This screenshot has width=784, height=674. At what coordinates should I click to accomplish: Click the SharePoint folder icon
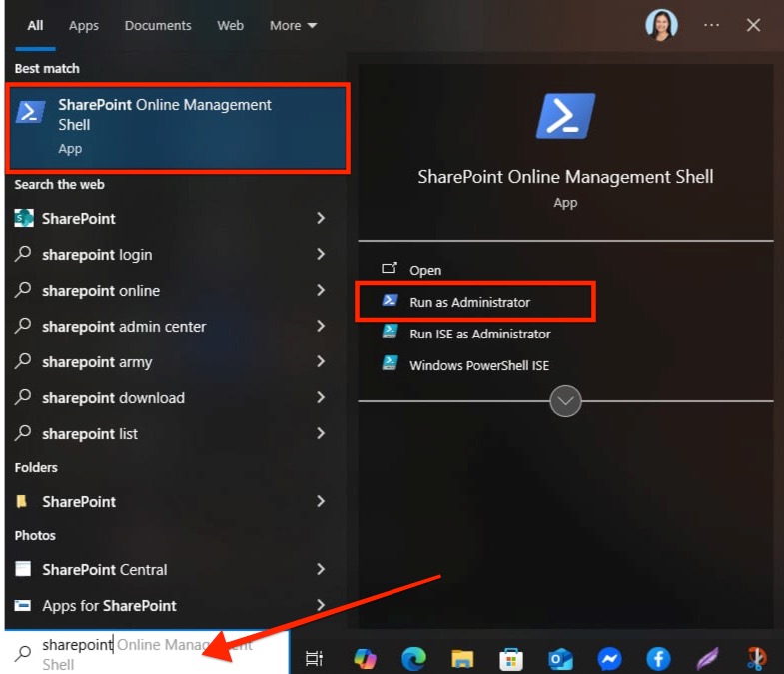pyautogui.click(x=22, y=501)
